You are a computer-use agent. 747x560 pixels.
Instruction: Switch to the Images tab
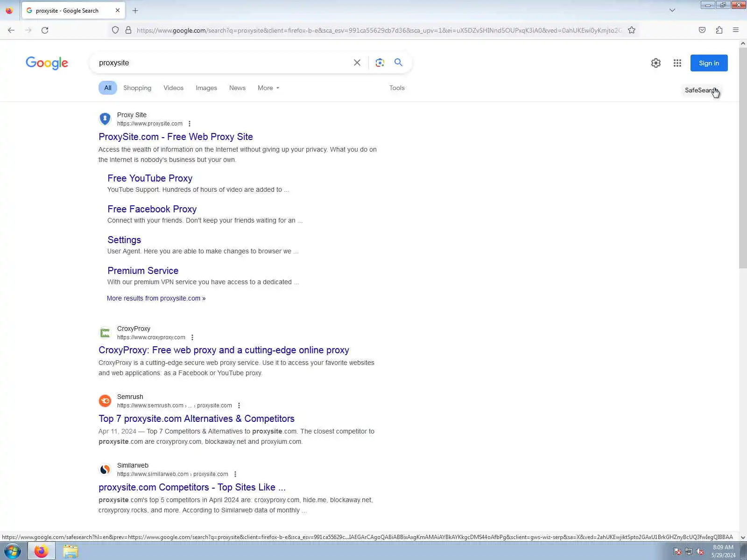coord(206,88)
